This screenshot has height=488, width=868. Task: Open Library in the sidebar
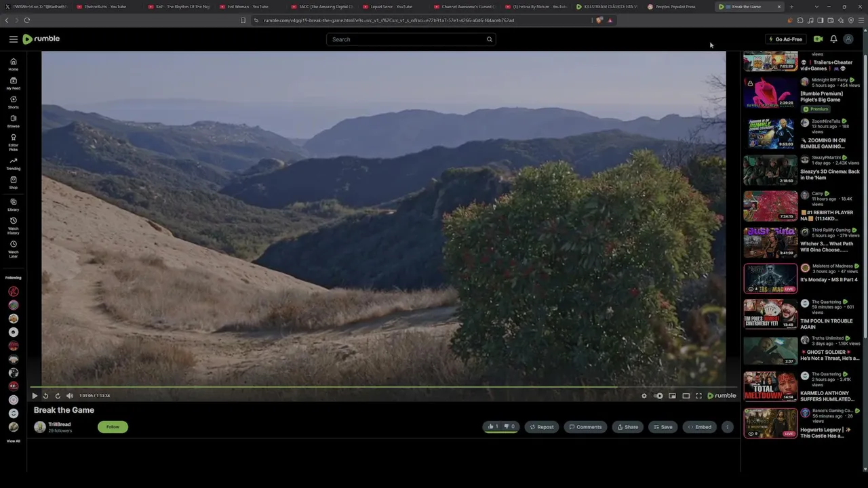13,205
